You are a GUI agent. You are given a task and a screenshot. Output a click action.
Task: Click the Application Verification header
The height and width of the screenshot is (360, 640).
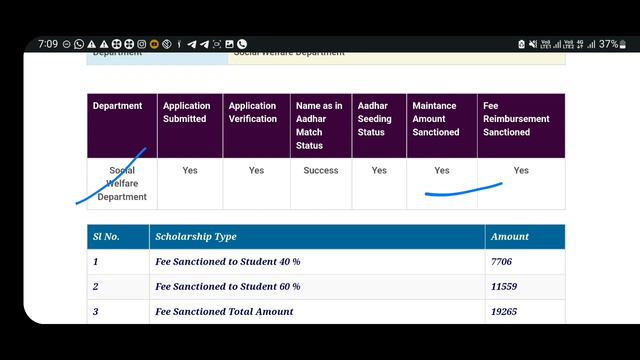256,126
